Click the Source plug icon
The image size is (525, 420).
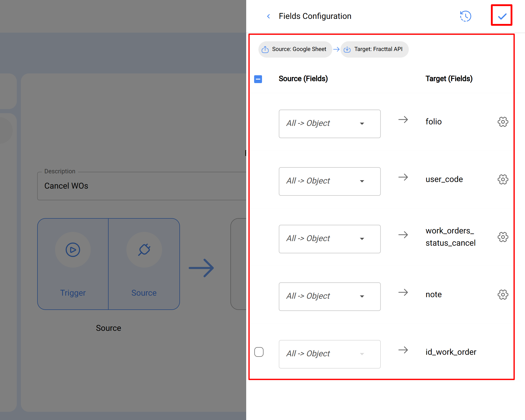click(x=144, y=250)
